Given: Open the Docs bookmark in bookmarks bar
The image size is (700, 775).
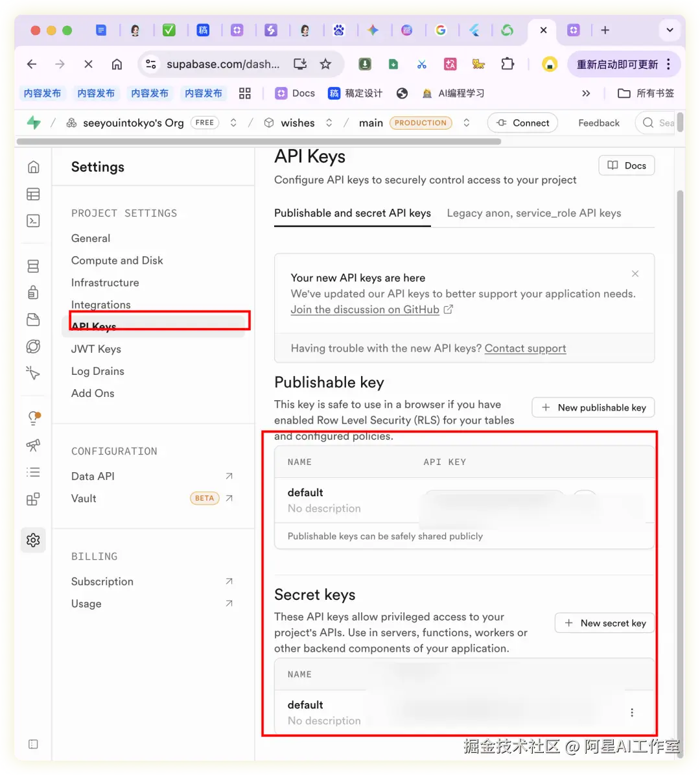Looking at the screenshot, I should click(295, 93).
